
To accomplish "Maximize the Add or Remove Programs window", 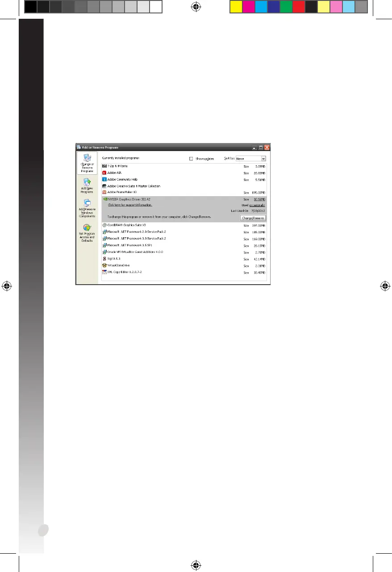I will [x=261, y=147].
